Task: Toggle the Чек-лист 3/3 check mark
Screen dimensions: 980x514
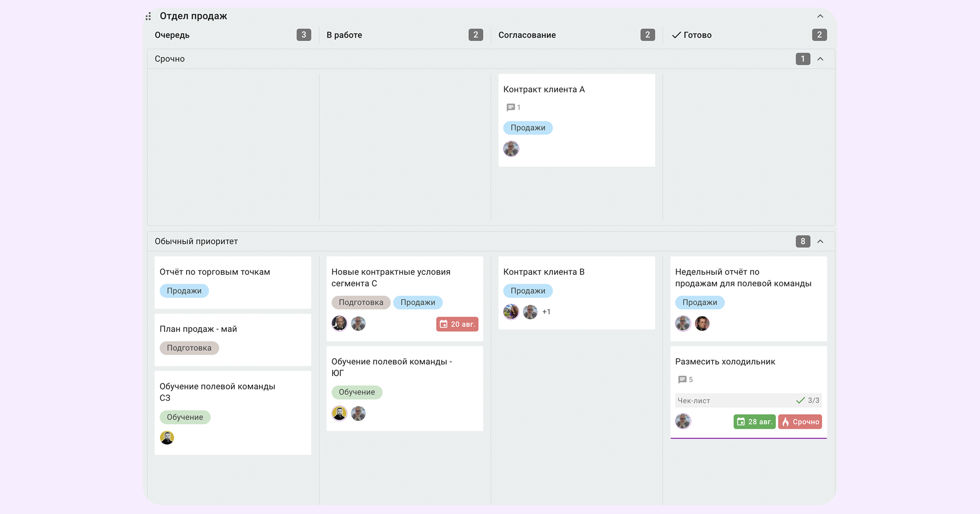Action: point(800,400)
